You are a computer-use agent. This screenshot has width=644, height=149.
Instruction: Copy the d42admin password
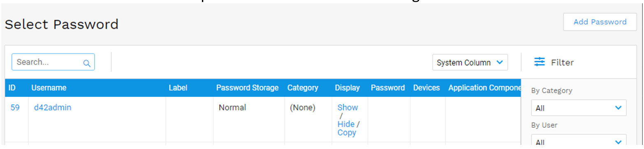[x=347, y=133]
